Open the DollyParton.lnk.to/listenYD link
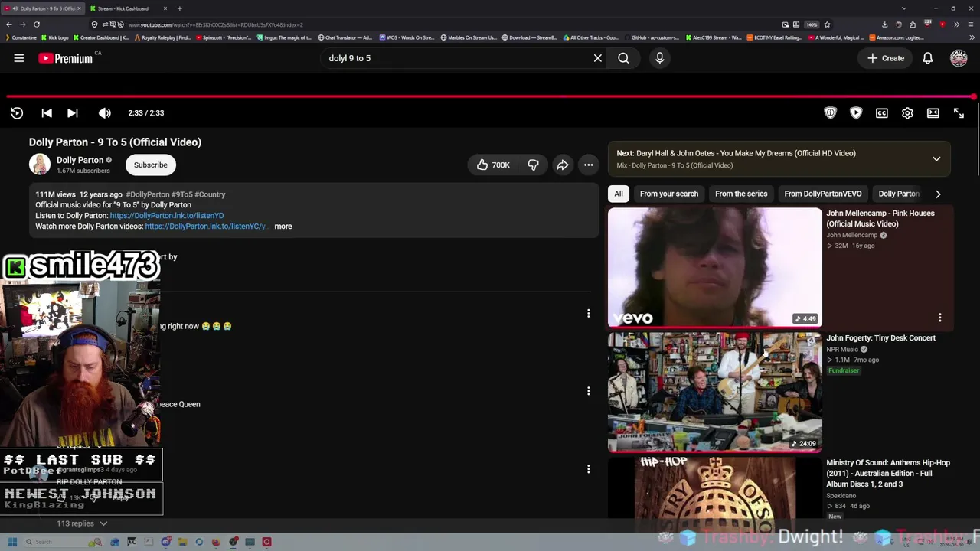Screen dimensions: 980x551 point(167,216)
